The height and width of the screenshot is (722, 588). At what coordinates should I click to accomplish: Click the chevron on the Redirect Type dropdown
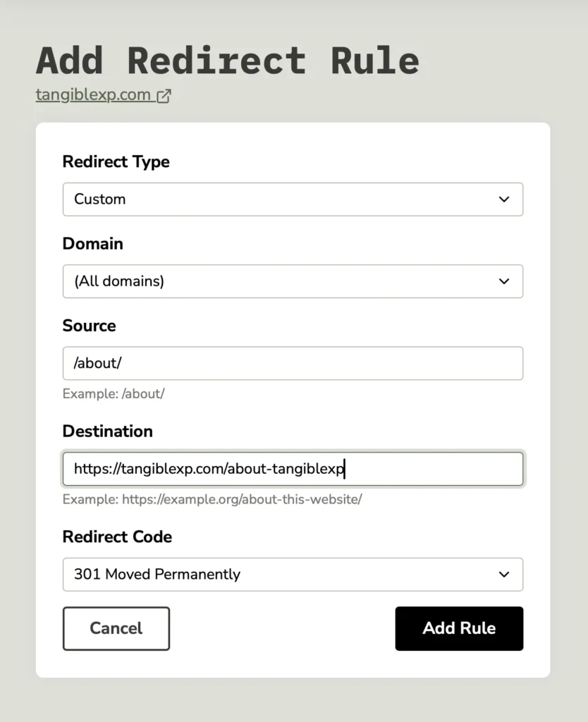(x=504, y=200)
